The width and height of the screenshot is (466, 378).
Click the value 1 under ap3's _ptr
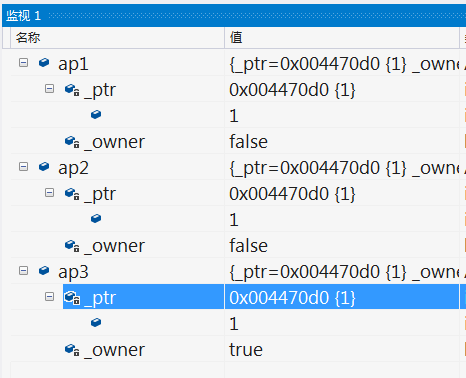(x=234, y=324)
